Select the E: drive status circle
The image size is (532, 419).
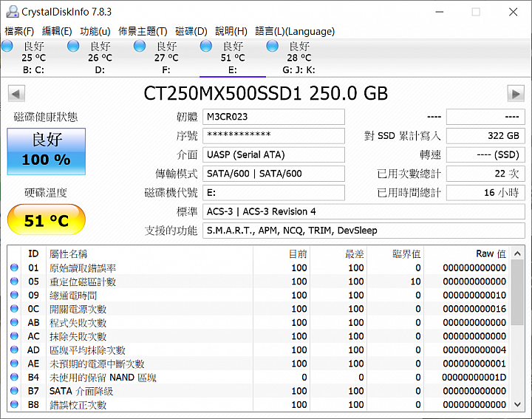[206, 46]
